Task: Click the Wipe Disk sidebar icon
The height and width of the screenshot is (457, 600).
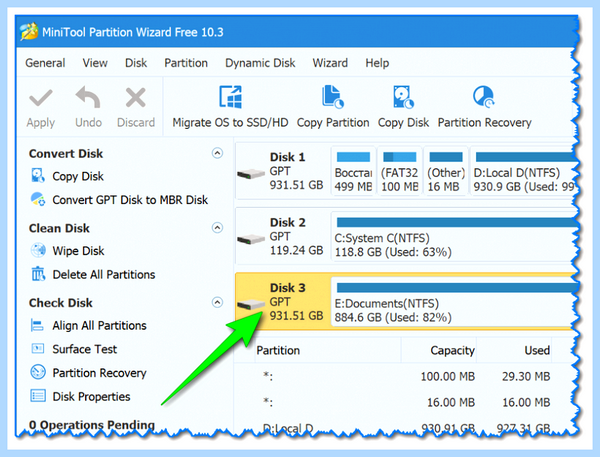Action: pyautogui.click(x=38, y=251)
